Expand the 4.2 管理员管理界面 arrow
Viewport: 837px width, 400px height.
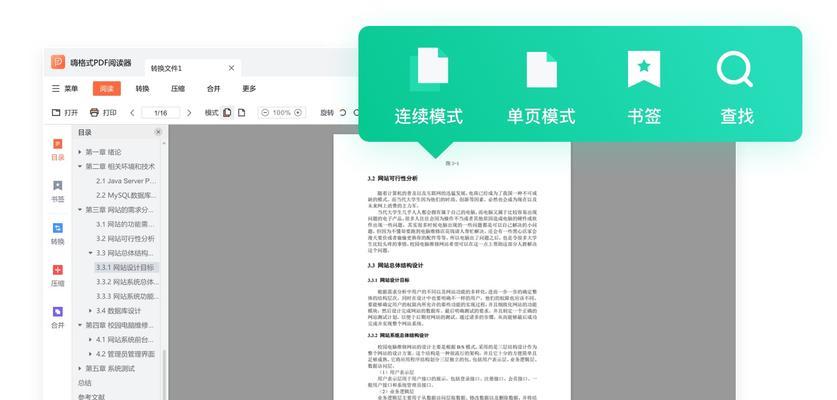(91, 354)
